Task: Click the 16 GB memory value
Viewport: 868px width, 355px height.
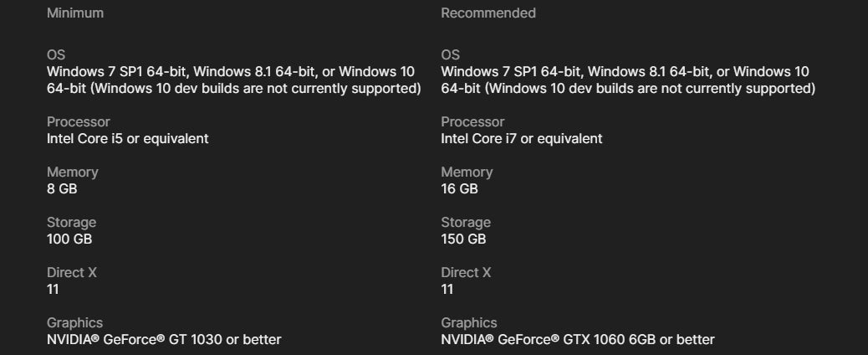Action: pyautogui.click(x=459, y=188)
